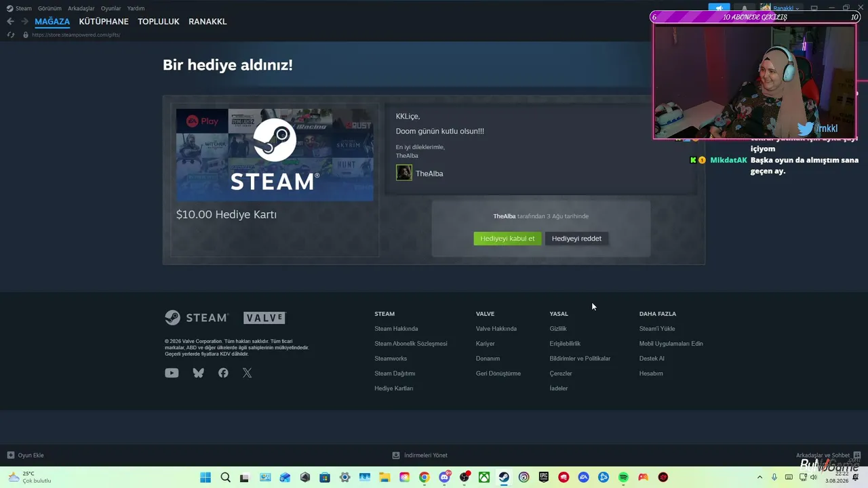The image size is (868, 488).
Task: Open Discord from the taskbar
Action: pyautogui.click(x=444, y=477)
